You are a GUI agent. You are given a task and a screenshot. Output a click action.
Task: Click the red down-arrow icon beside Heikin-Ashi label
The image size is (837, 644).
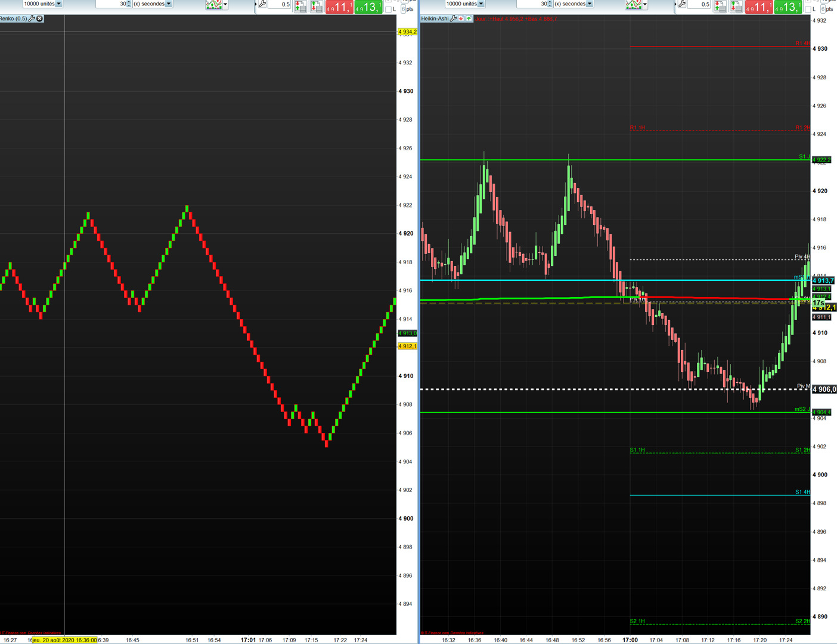461,18
